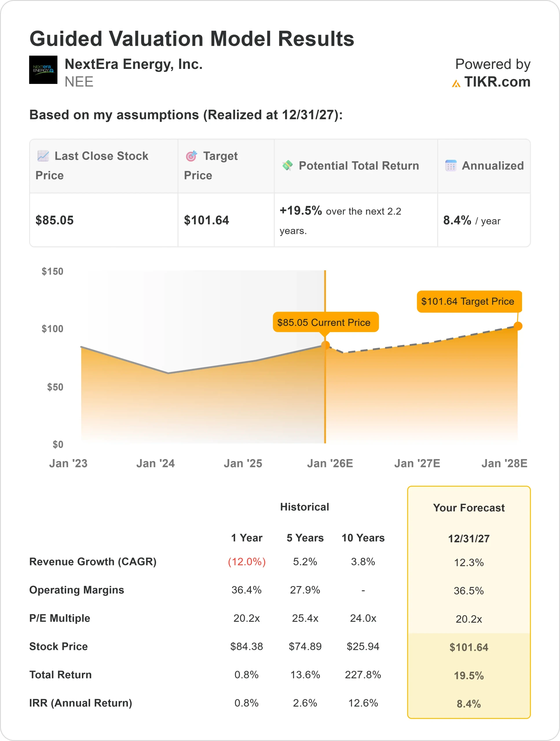Select the 1 Year historical column header
This screenshot has width=560, height=741.
247,538
